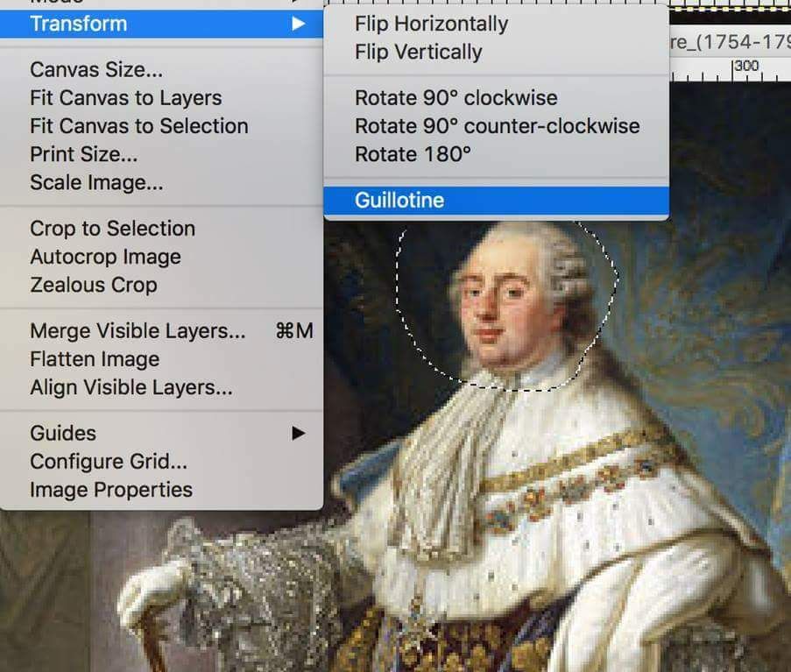Open Configure Grid dialog

tap(161, 462)
